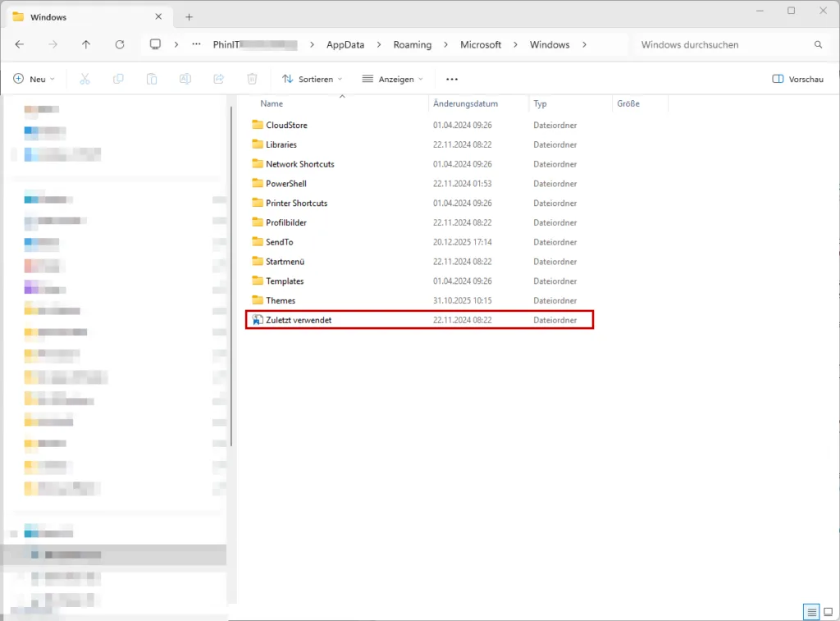Click the Delete trash icon
Screen dimensions: 840x621
point(252,79)
